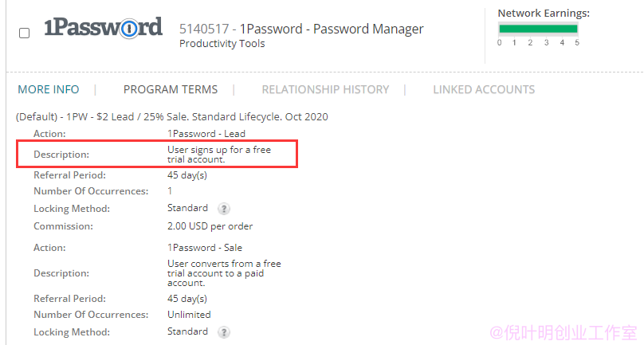Select the 1Password - Lead action value
Viewport: 644px width, 345px height.
tap(206, 134)
